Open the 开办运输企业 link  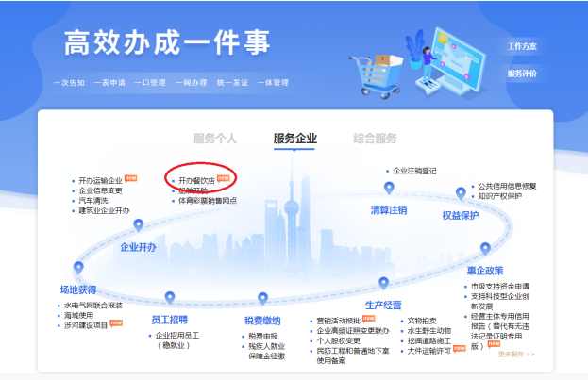[101, 179]
